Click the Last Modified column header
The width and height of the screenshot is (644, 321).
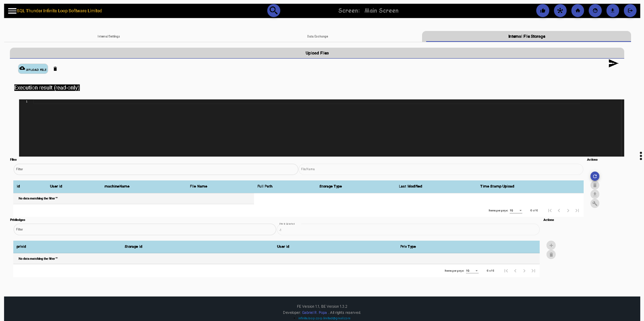click(410, 186)
